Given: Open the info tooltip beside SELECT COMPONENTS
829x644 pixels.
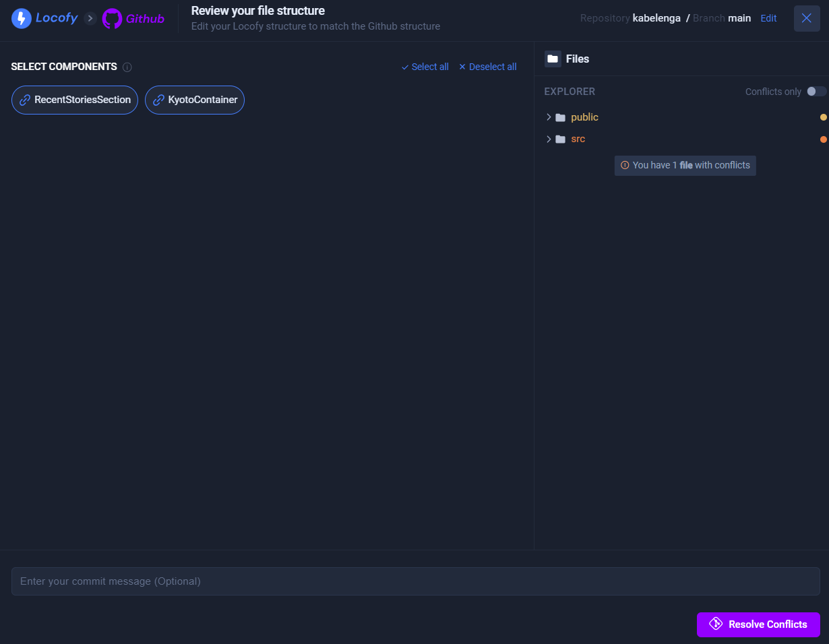Looking at the screenshot, I should [x=127, y=67].
